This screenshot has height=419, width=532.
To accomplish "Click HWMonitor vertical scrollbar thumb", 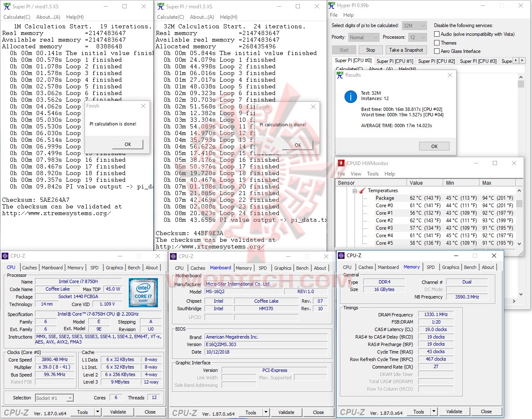I will [x=519, y=203].
